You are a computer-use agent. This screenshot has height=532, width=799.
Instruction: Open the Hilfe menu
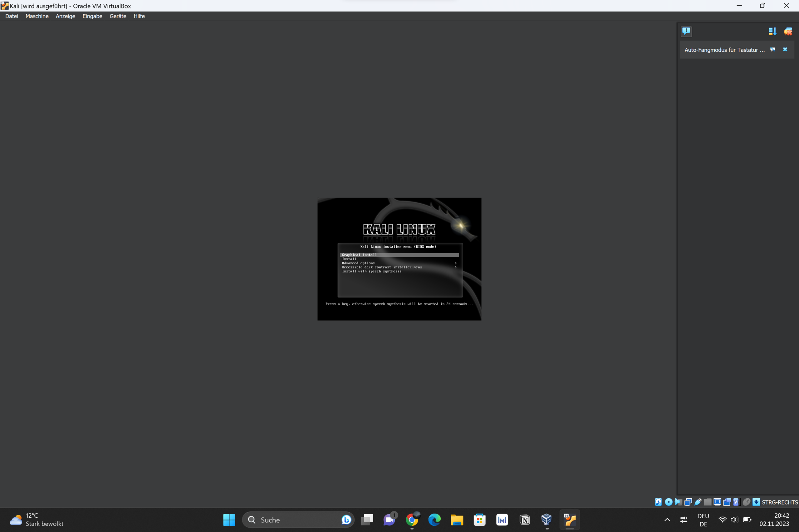click(139, 16)
